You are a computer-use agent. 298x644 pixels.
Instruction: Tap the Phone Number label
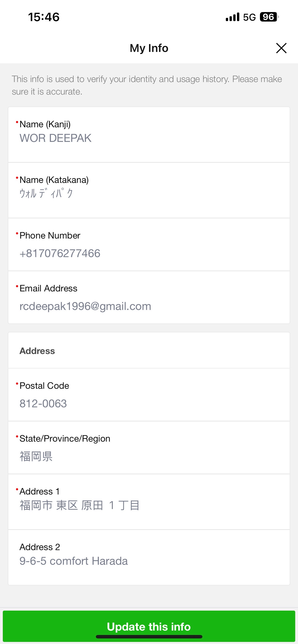50,236
